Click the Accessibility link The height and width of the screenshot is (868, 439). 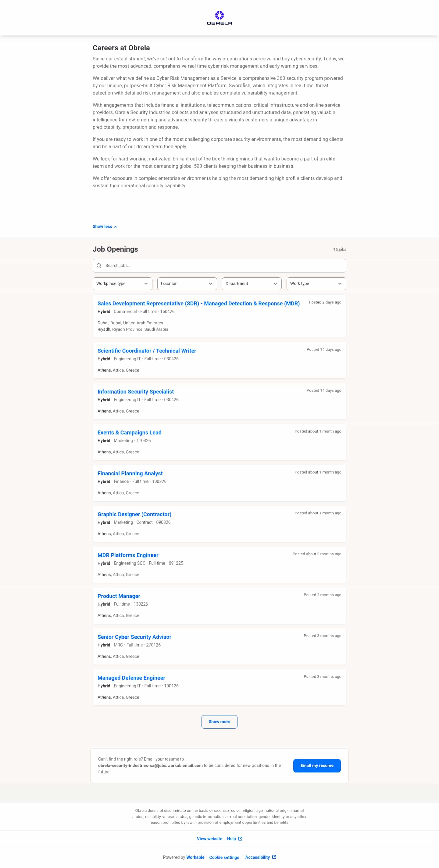257,857
